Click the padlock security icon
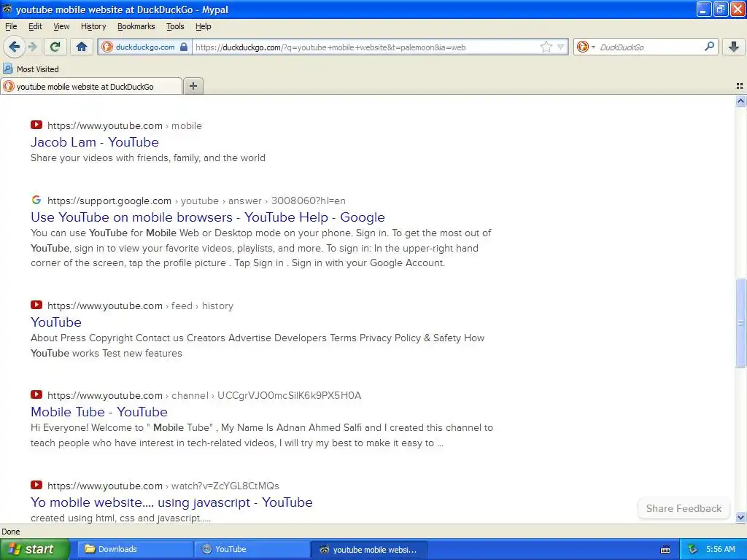 (184, 47)
